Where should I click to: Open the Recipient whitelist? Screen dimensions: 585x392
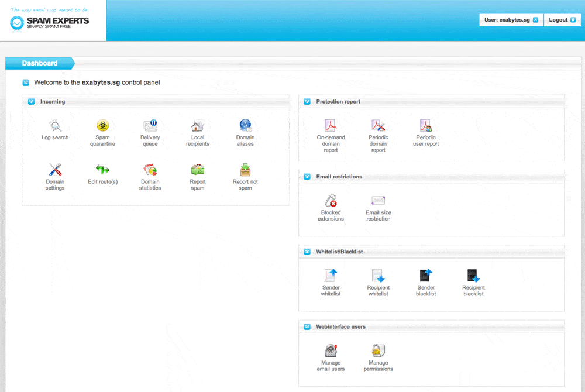click(378, 283)
